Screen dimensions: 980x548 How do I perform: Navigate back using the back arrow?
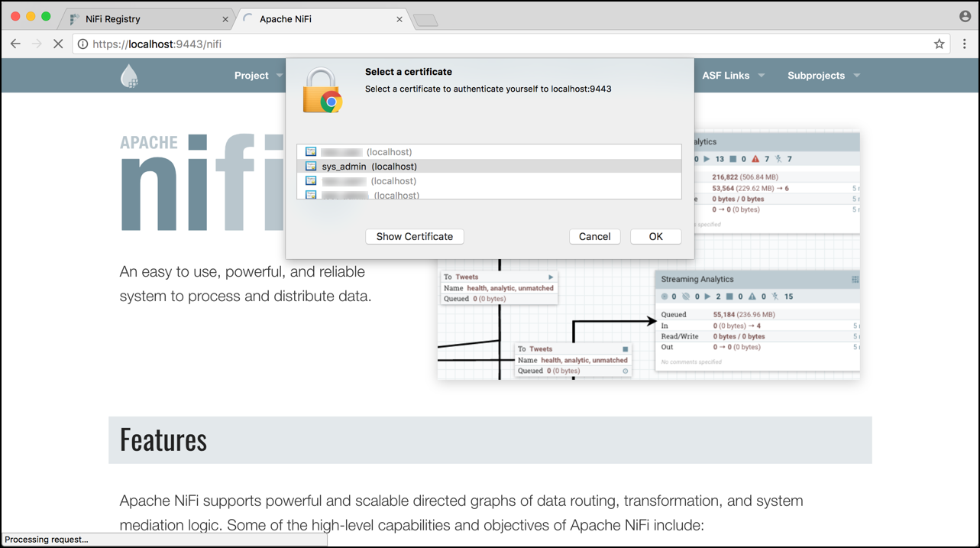click(x=15, y=44)
